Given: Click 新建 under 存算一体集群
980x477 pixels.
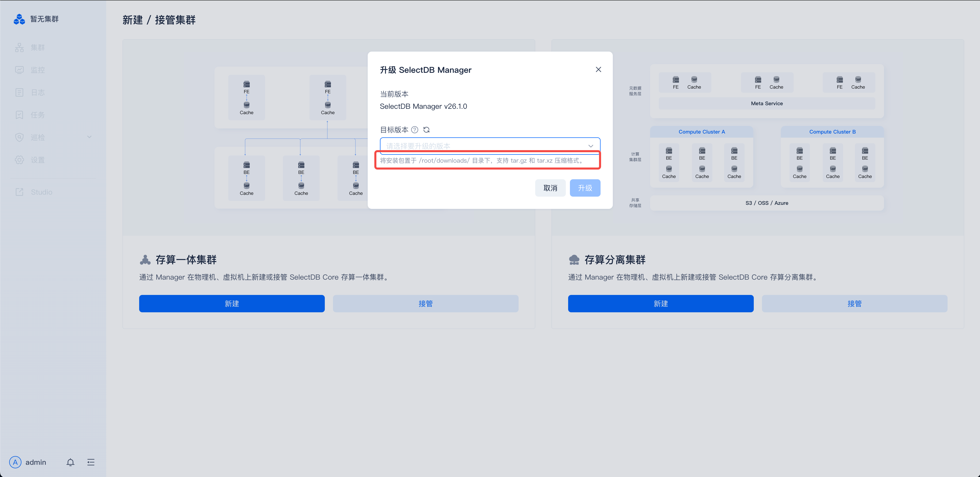Looking at the screenshot, I should (232, 304).
